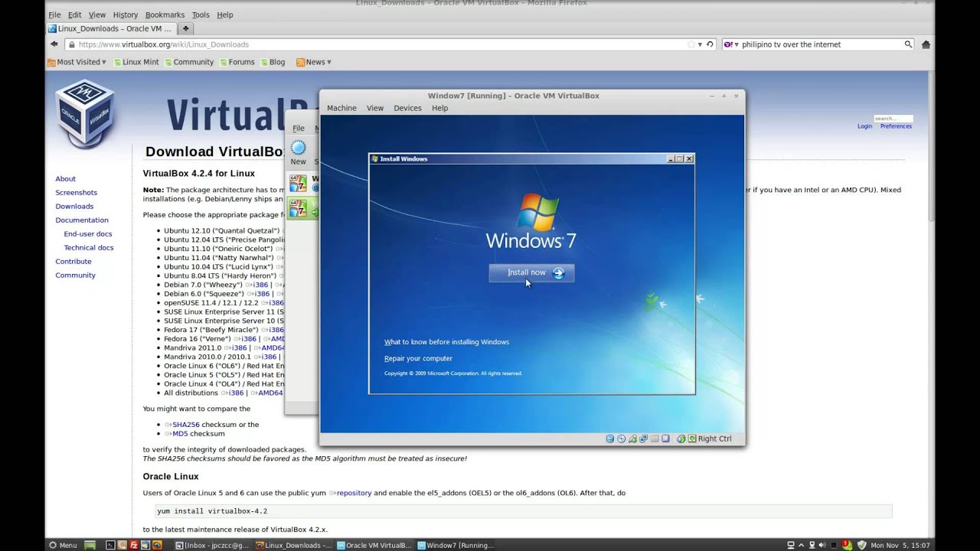Click search magnifier icon in Firefox search box
980x551 pixels.
click(908, 44)
